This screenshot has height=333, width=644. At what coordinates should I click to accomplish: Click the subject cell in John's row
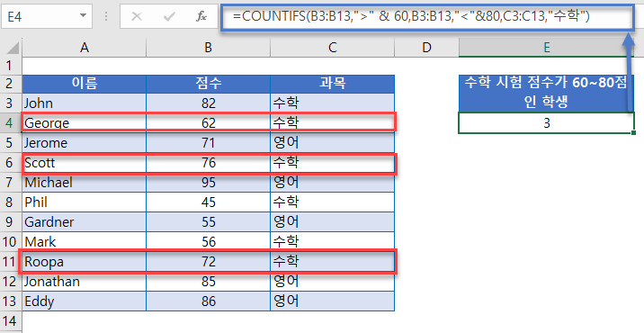(332, 103)
